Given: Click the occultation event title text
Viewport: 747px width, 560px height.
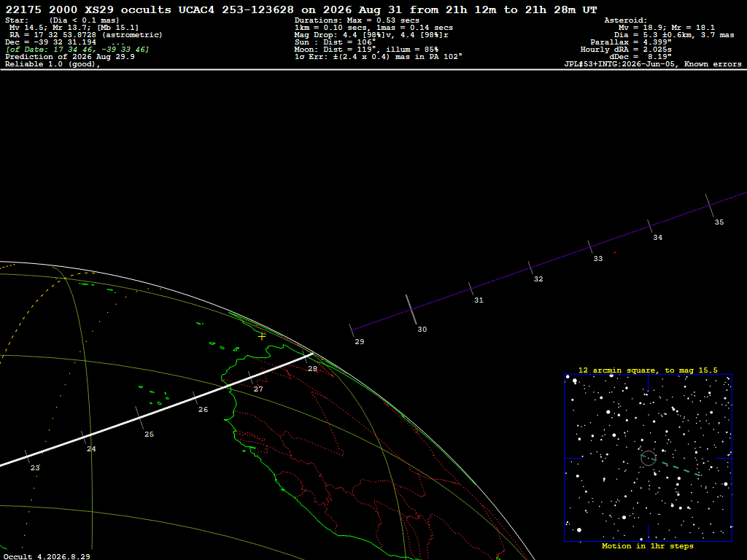Looking at the screenshot, I should coord(301,9).
